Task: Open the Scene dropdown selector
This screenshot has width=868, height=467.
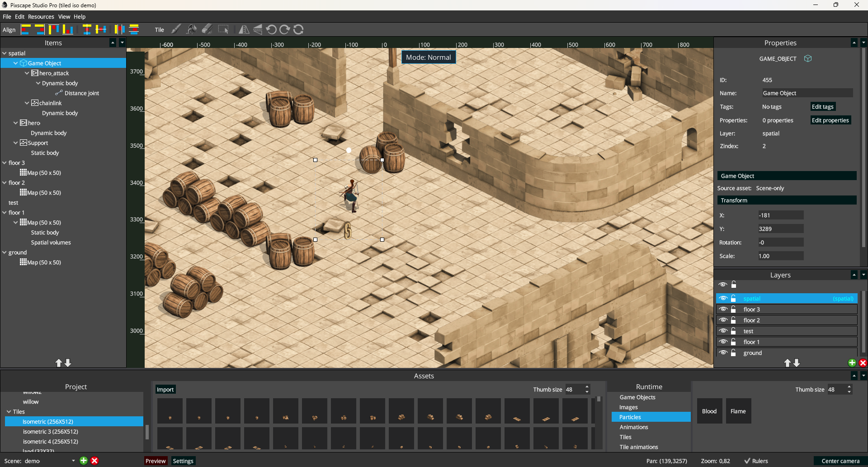Action: tap(73, 461)
